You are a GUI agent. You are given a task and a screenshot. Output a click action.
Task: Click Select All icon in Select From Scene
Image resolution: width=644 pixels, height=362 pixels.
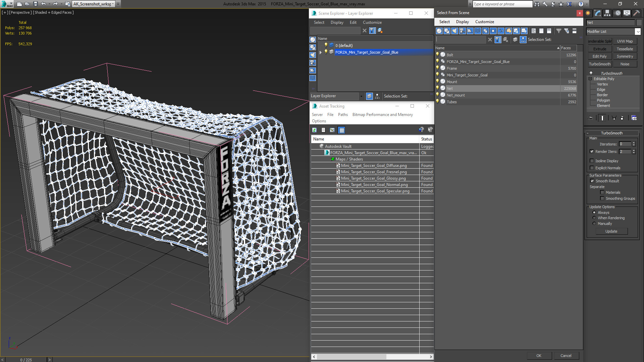534,31
